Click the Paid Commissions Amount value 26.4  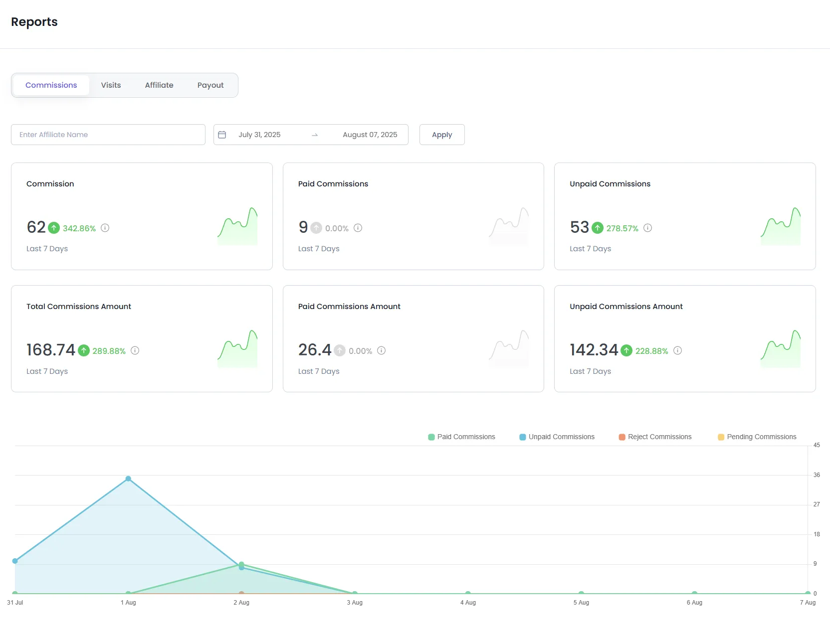315,350
